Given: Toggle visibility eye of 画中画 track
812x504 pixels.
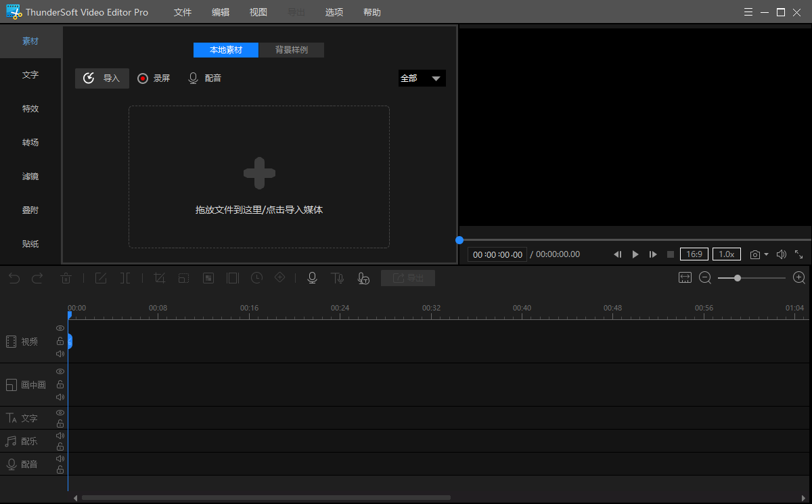Looking at the screenshot, I should [60, 371].
